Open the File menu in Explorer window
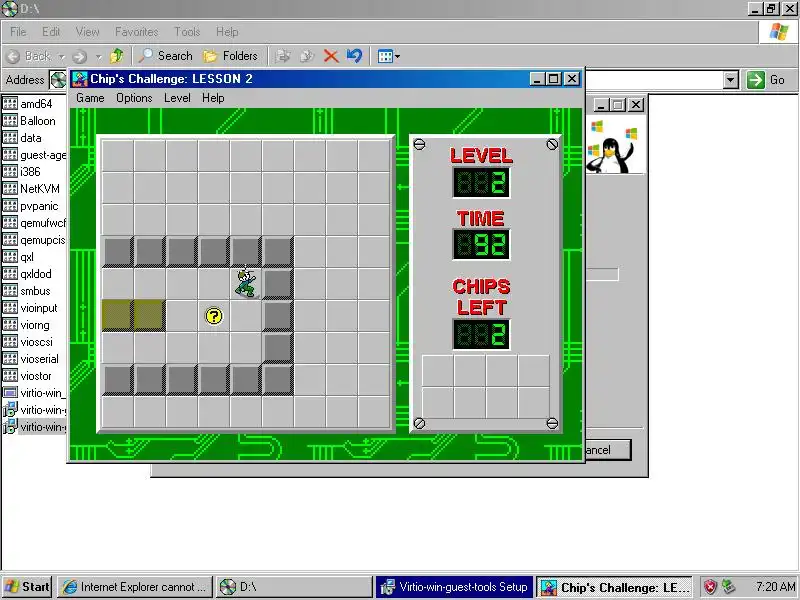Image resolution: width=800 pixels, height=600 pixels. [x=18, y=32]
